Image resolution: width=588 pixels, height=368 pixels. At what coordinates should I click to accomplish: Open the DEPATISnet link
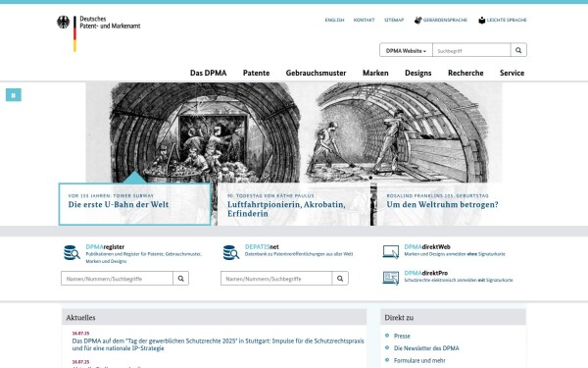pos(262,246)
